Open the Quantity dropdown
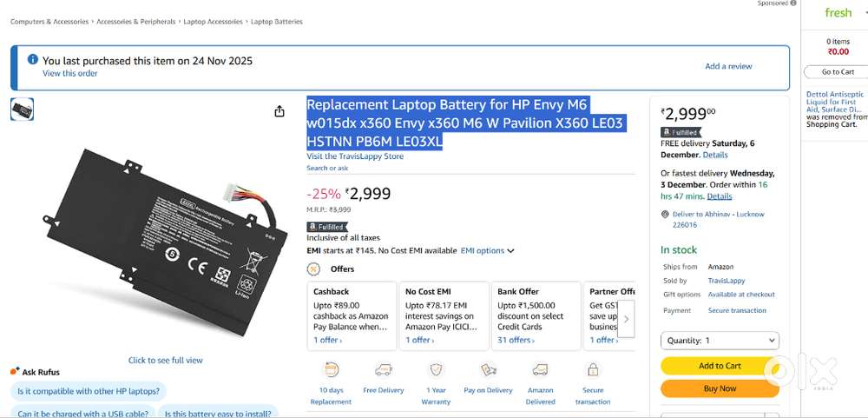Image resolution: width=868 pixels, height=418 pixels. 720,341
